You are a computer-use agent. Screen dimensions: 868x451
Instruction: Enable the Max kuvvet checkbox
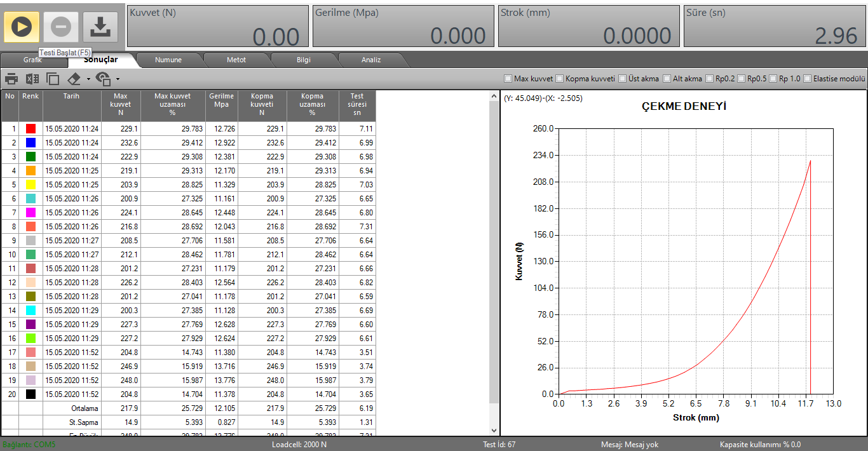(x=508, y=79)
